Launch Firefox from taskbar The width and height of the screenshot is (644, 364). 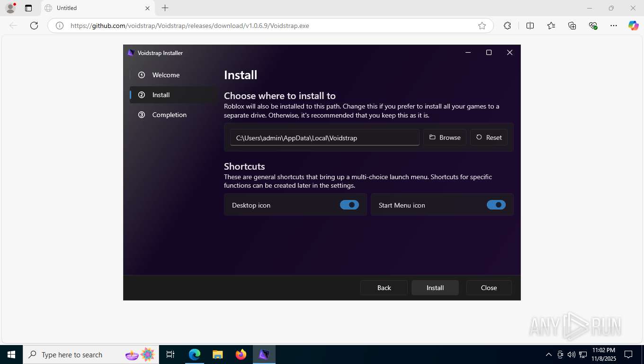[241, 355]
